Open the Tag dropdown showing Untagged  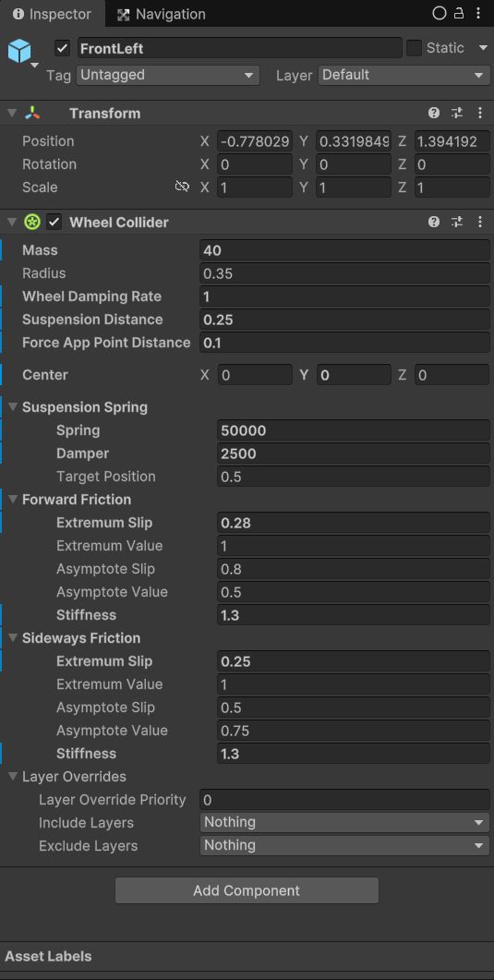tap(168, 76)
